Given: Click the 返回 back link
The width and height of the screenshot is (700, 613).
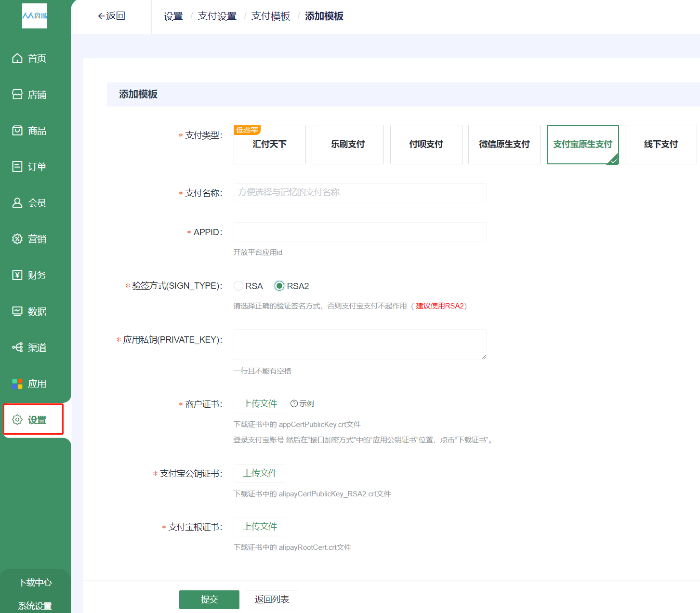Looking at the screenshot, I should [111, 16].
